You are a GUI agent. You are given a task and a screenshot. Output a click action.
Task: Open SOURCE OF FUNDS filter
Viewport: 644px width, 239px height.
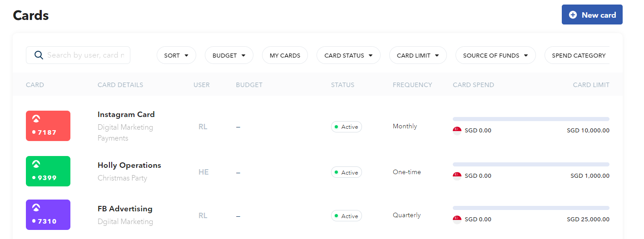coord(495,55)
